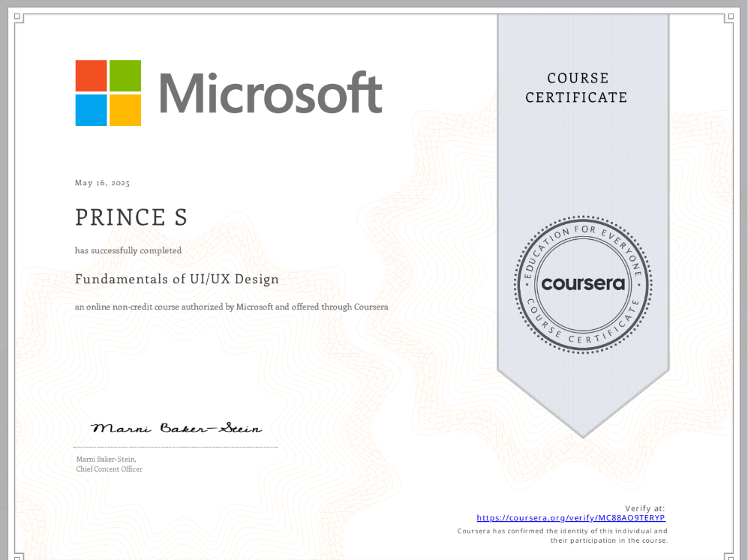
Task: Click the Microsoft wordmark text
Action: point(271,94)
